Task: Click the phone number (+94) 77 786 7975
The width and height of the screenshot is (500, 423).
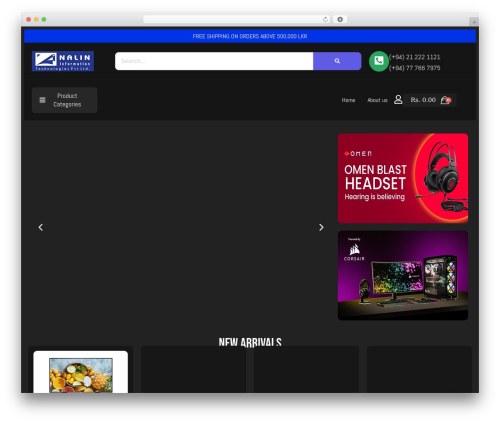Action: 414,68
